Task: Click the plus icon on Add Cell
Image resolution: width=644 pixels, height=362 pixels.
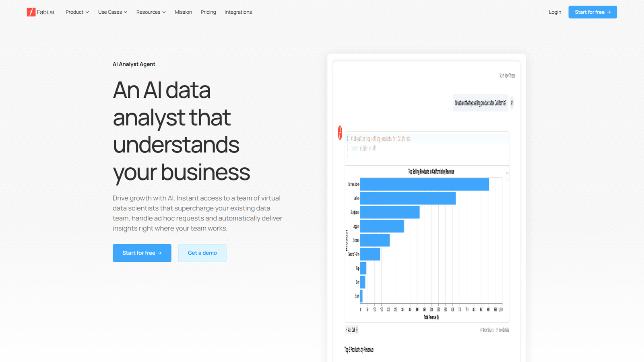Action: pos(347,330)
